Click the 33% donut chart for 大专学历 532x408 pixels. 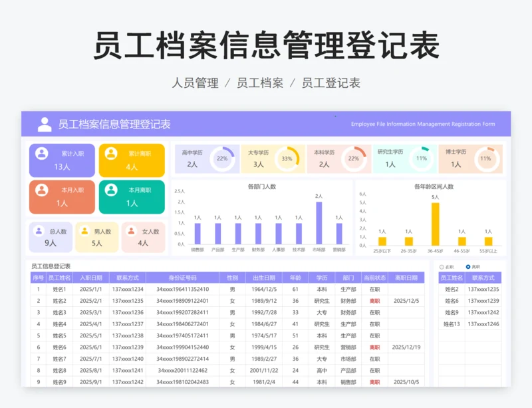[x=287, y=158]
